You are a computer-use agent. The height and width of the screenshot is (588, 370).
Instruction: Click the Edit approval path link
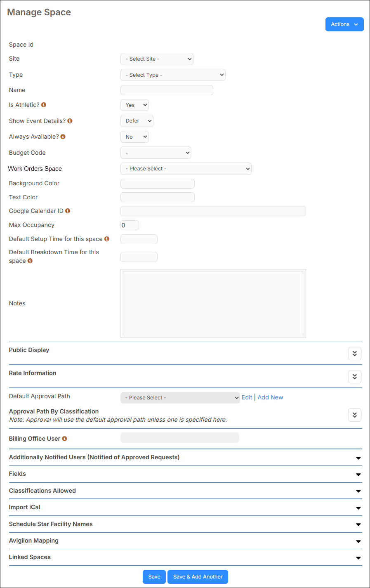pyautogui.click(x=247, y=397)
